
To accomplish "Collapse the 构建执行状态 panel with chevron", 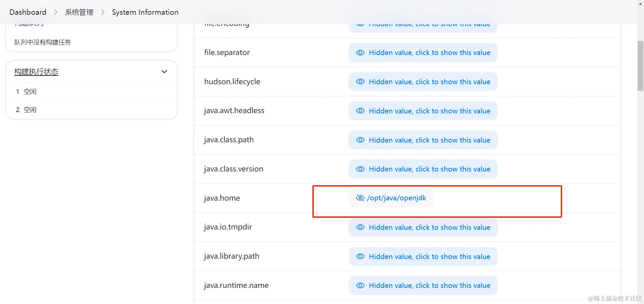I will [164, 71].
